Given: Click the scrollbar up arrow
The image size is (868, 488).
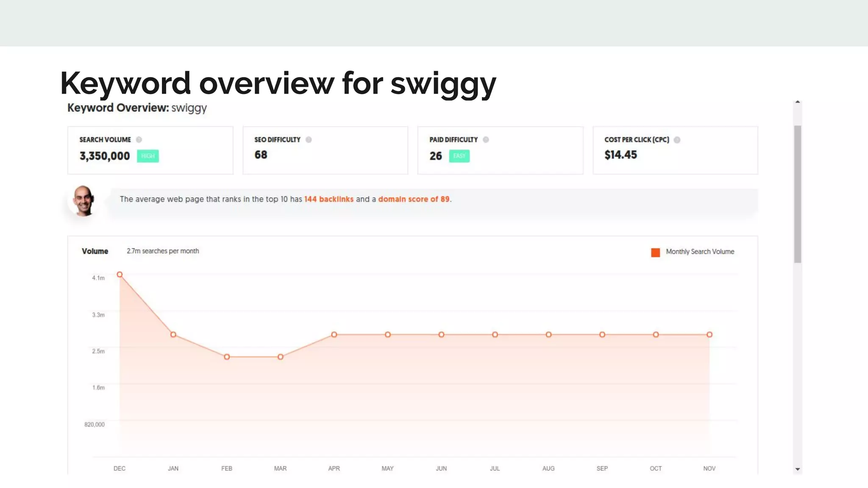Looking at the screenshot, I should pyautogui.click(x=798, y=102).
